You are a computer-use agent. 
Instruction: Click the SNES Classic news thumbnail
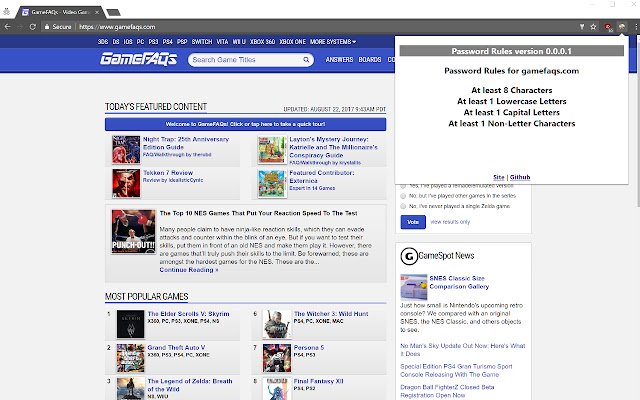[x=414, y=287]
